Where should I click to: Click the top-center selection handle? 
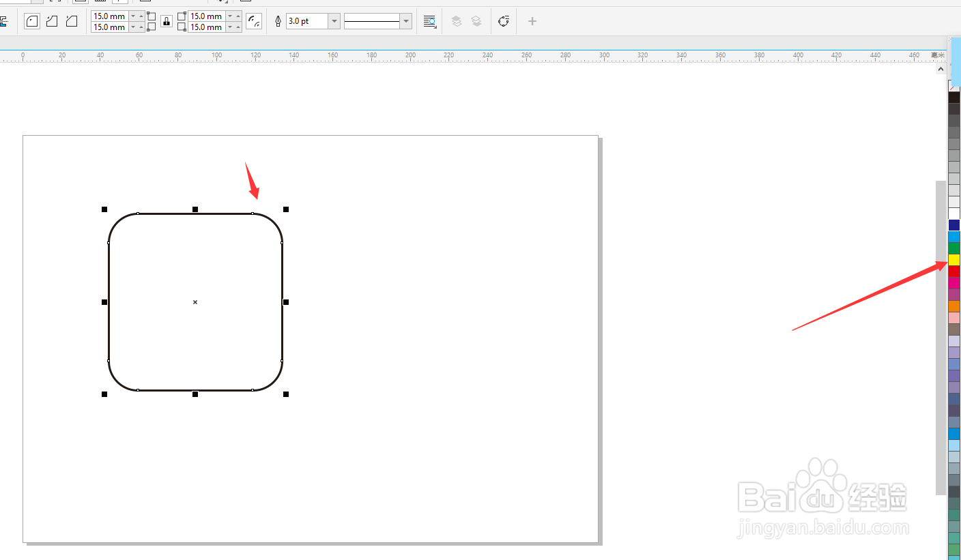(195, 209)
